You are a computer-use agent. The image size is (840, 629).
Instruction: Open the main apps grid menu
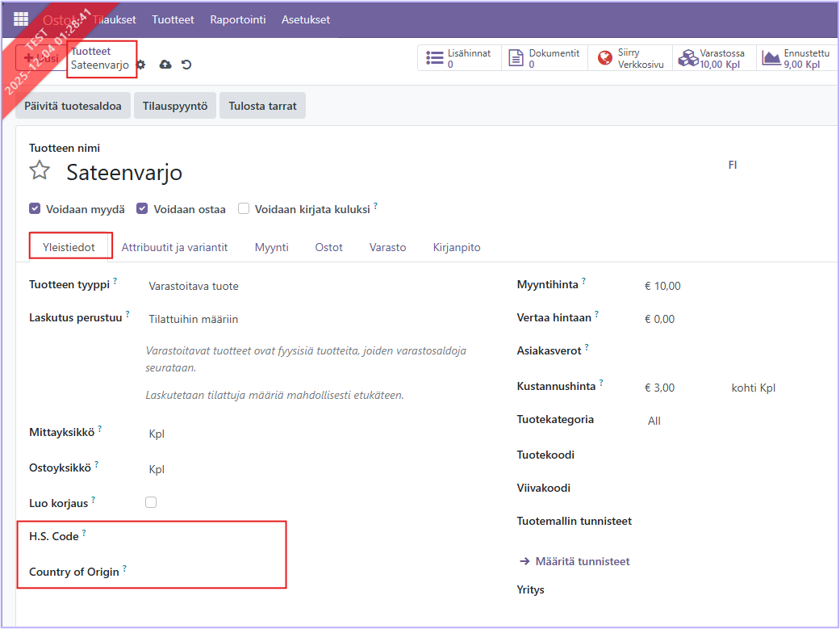click(21, 19)
